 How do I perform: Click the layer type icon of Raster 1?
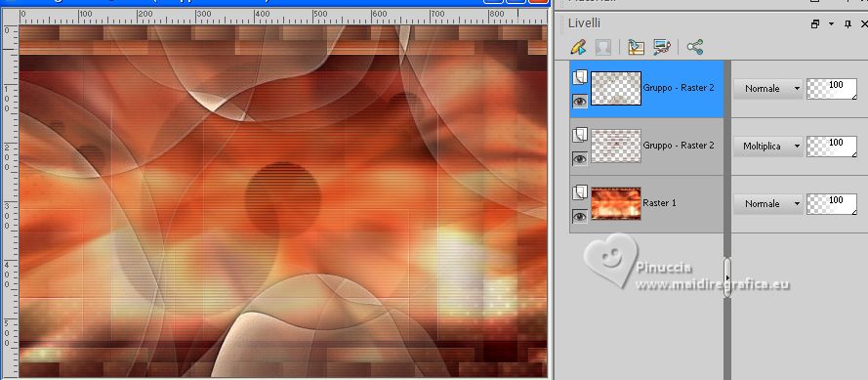(580, 192)
